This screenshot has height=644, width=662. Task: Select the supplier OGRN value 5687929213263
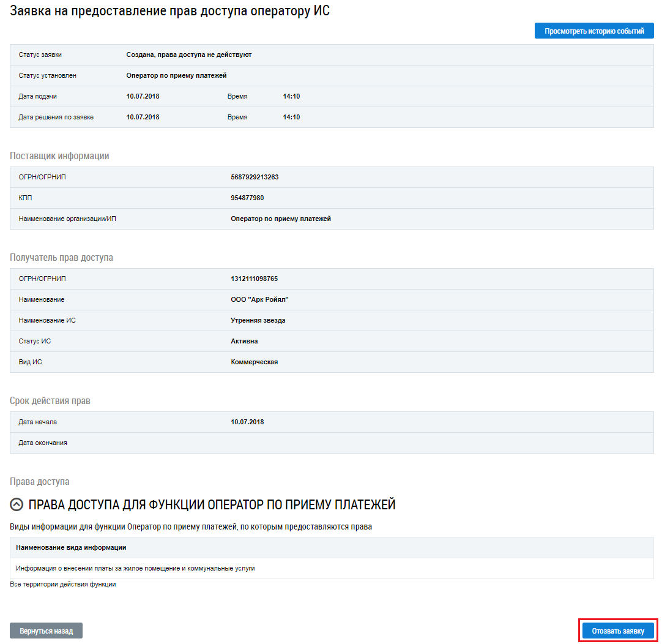point(255,177)
